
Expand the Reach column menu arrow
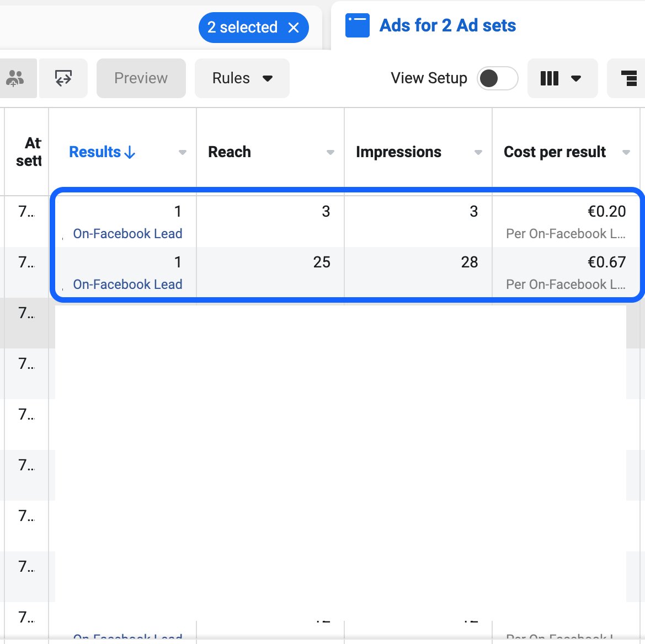click(x=330, y=153)
